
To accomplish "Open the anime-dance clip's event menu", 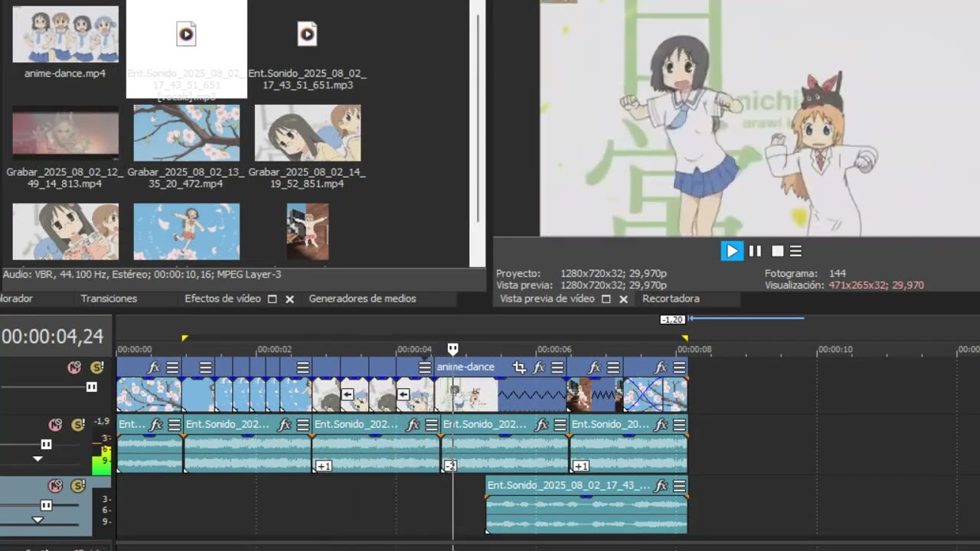I will tap(557, 367).
